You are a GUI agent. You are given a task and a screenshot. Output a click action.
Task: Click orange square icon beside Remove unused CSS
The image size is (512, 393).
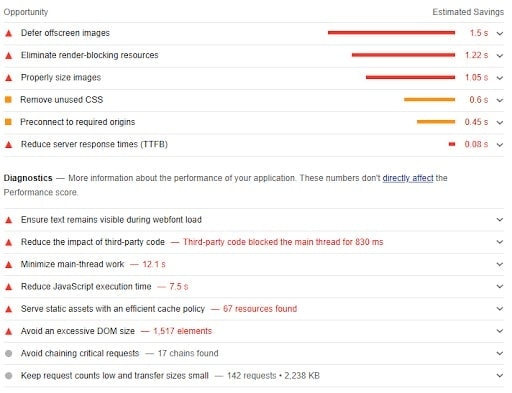(8, 99)
